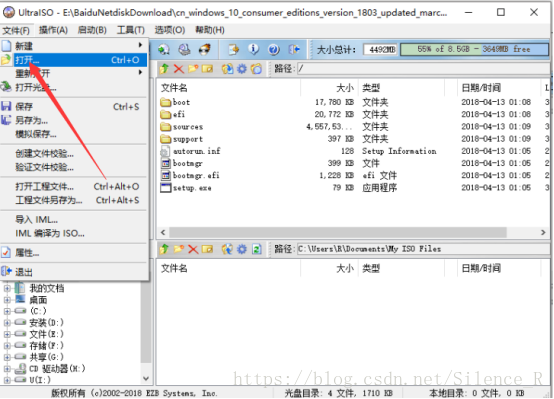This screenshot has height=399, width=554.
Task: Sort ISO list by 类型 column header
Action: pyautogui.click(x=401, y=88)
